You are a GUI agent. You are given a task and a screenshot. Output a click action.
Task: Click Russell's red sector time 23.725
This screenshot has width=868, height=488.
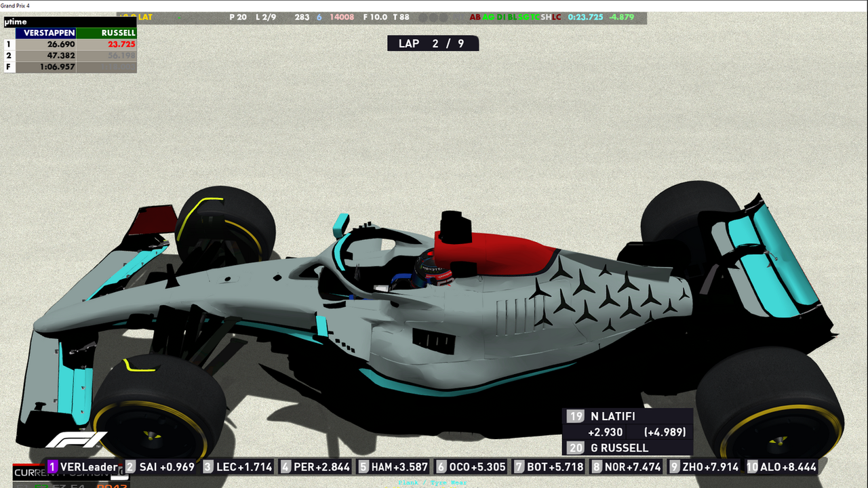(x=121, y=44)
